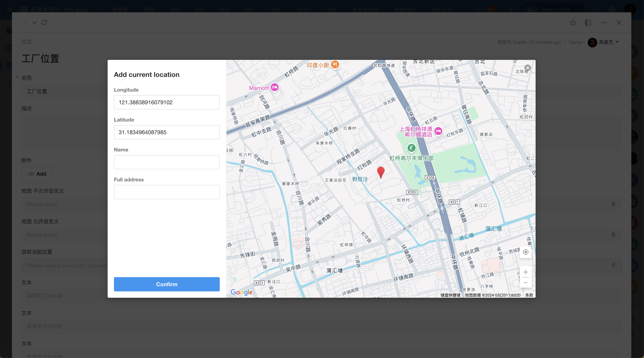644x358 pixels.
Task: Edit the Latitude input field
Action: click(x=167, y=132)
